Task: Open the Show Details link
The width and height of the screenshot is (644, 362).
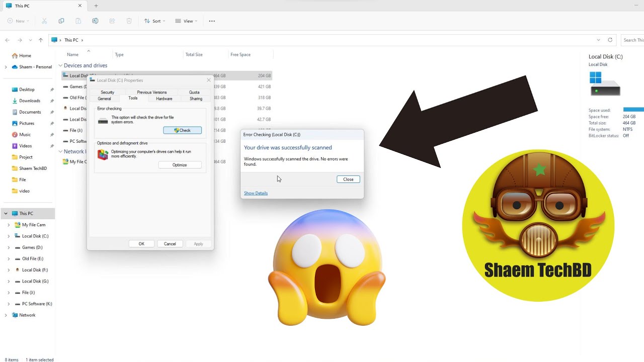Action: coord(256,193)
